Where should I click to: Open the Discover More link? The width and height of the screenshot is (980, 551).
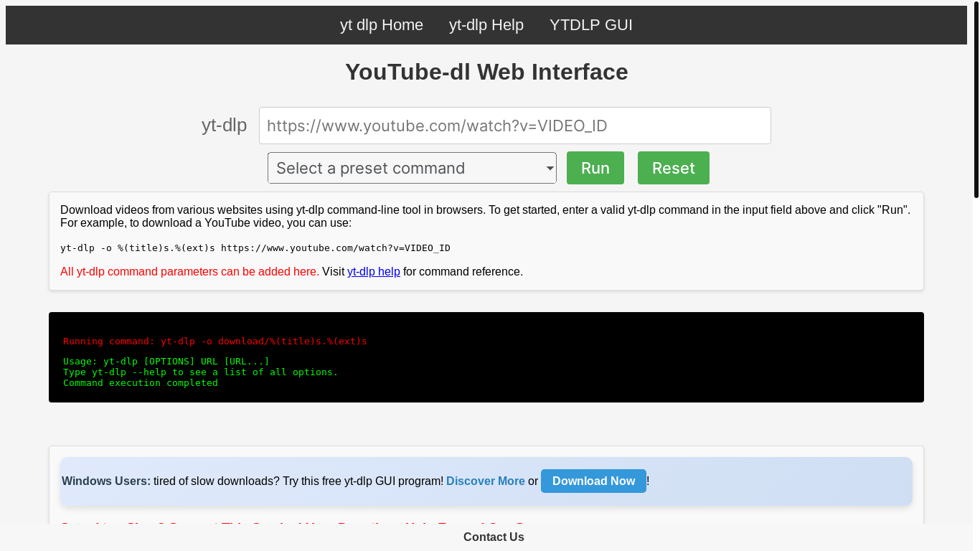click(486, 481)
